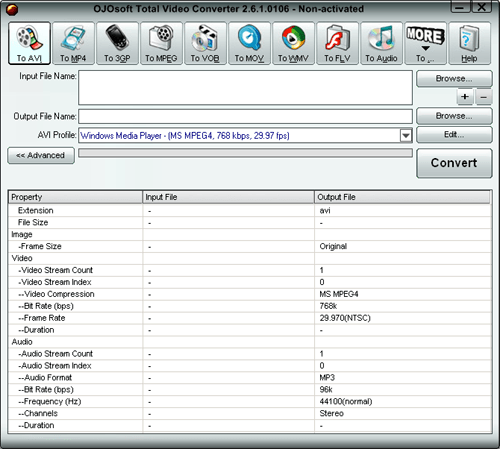This screenshot has height=449, width=500.
Task: Select the To WMV conversion icon
Action: pos(293,43)
